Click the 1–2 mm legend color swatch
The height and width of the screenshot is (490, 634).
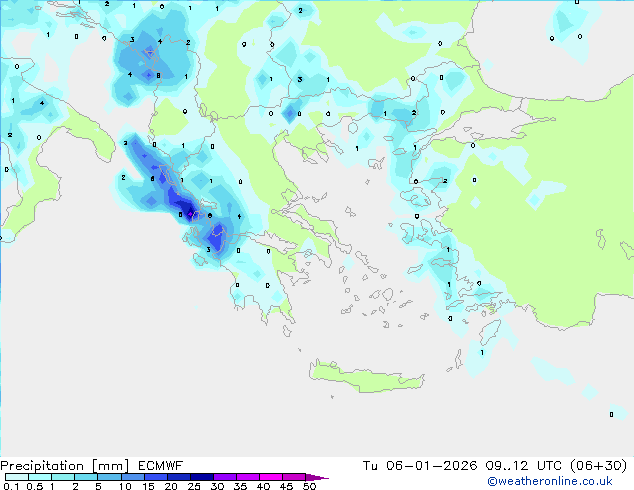coord(63,477)
